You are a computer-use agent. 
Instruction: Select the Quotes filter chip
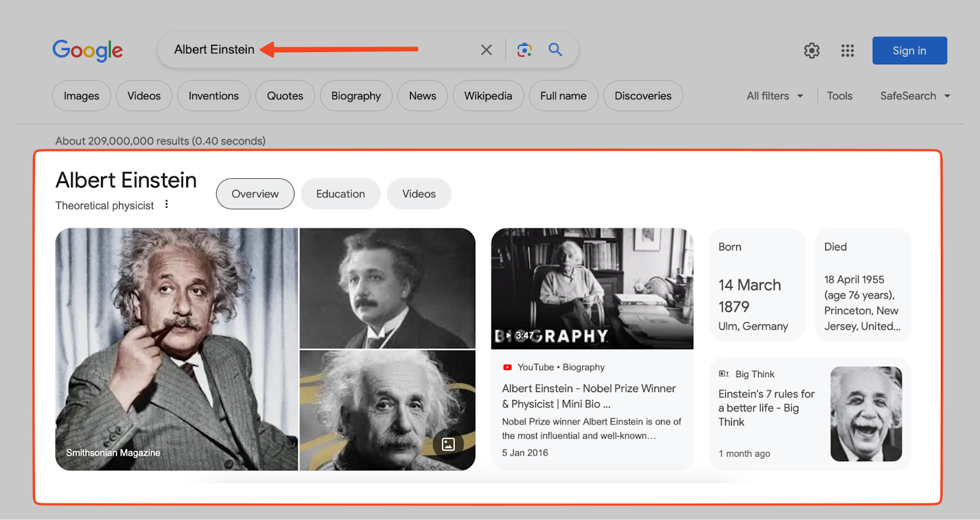pos(285,96)
